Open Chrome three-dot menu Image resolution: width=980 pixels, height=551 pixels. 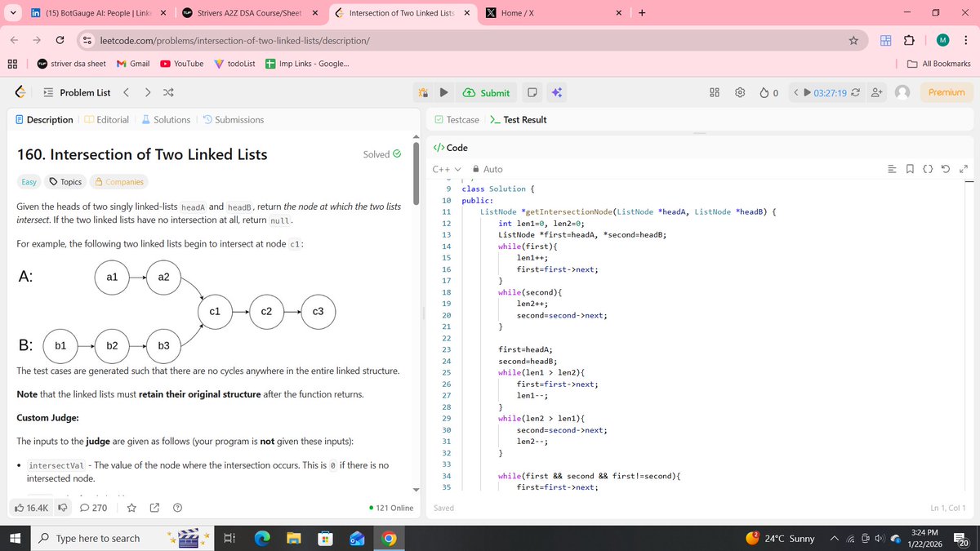pyautogui.click(x=964, y=40)
